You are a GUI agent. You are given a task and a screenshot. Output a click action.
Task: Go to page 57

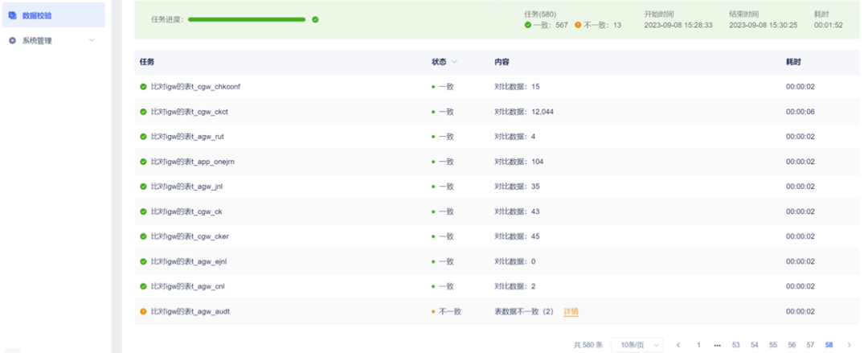[x=810, y=345]
